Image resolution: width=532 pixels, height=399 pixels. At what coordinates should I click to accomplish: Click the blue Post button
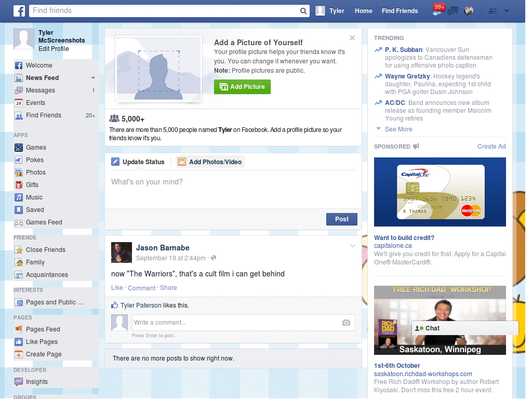tap(342, 219)
